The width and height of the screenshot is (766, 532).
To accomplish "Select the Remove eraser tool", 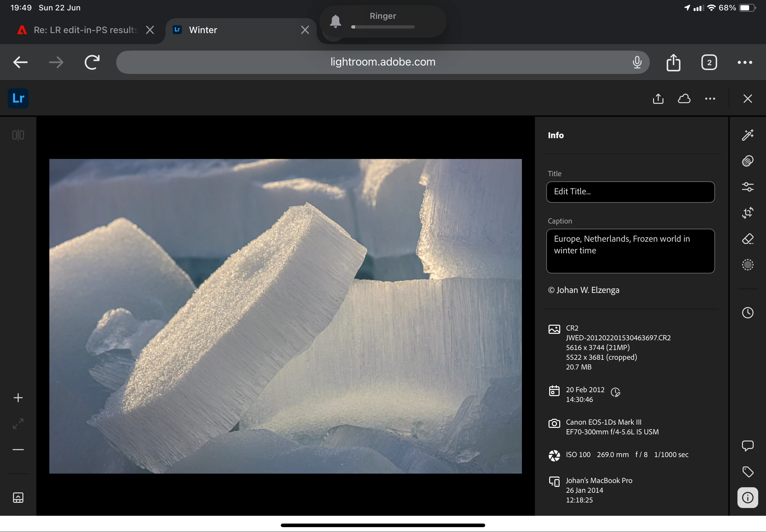I will coord(747,239).
